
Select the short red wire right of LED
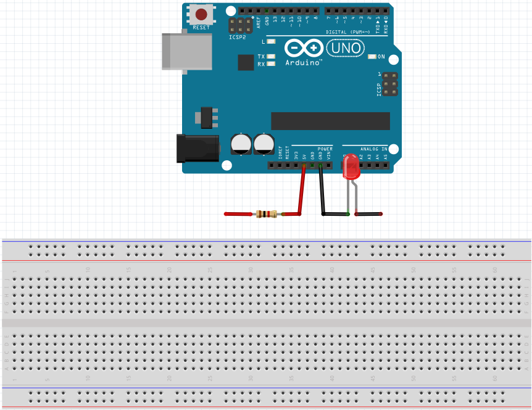tap(369, 214)
